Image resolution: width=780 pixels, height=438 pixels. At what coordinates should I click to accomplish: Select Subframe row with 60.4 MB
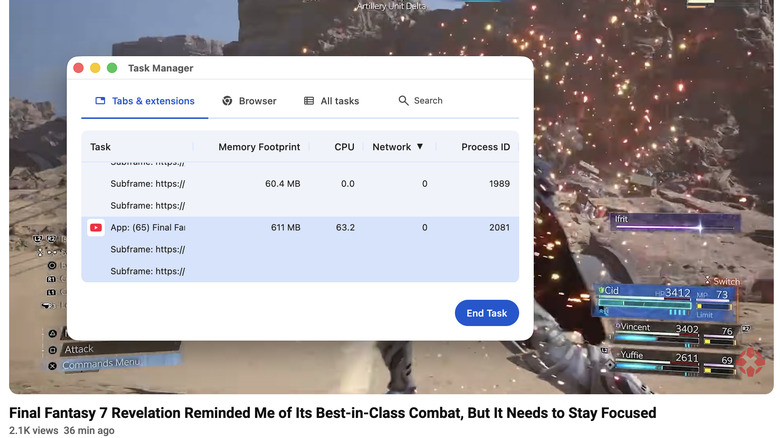click(x=300, y=184)
